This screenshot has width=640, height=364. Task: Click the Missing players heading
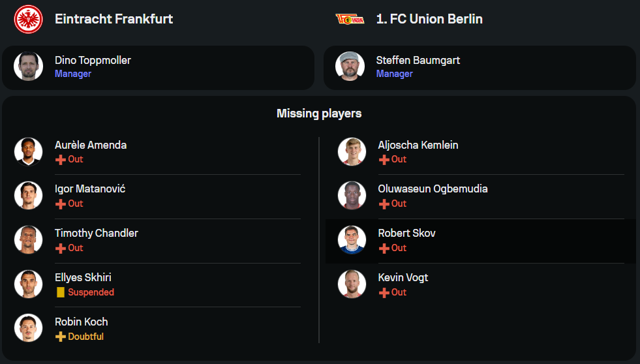pos(319,114)
